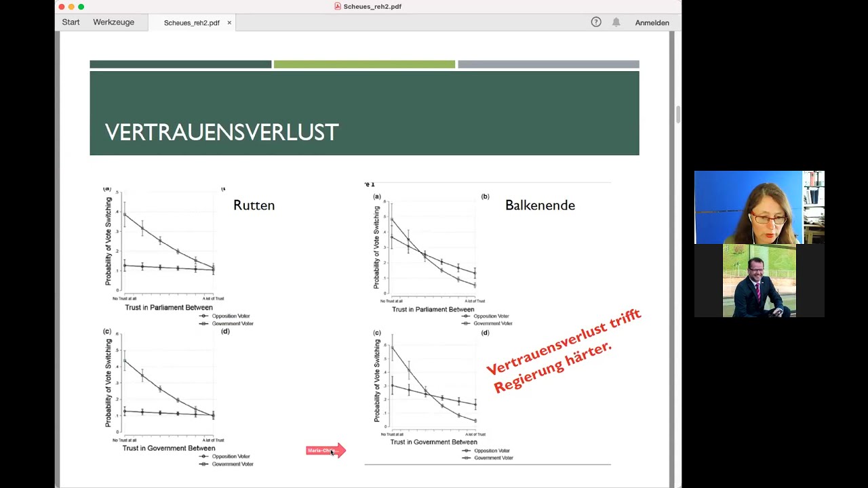Click the red window close button
Image resolution: width=868 pixels, height=488 pixels.
pos(62,7)
